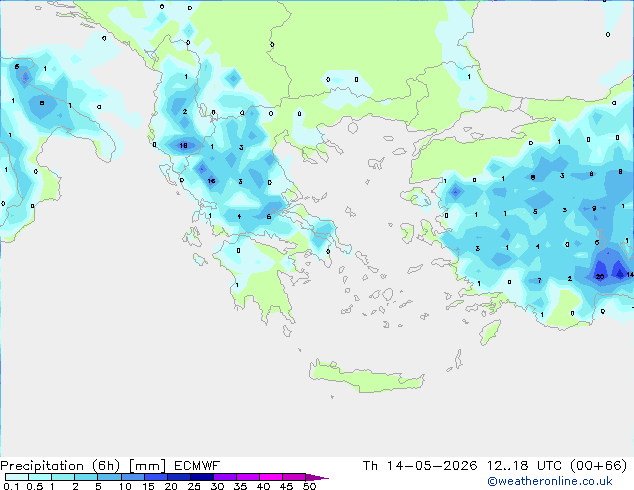Image resolution: width=634 pixels, height=490 pixels.
Task: Pick the legend swatch between 15 and 20
Action: [x=155, y=477]
